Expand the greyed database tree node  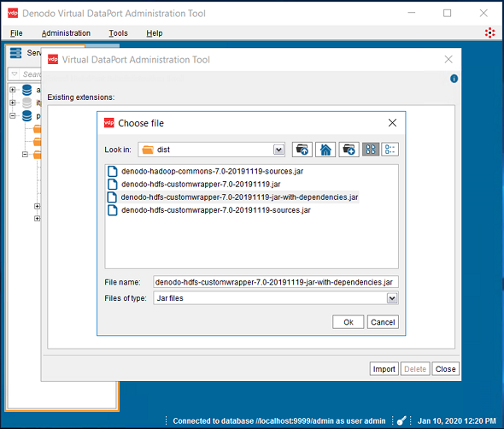pyautogui.click(x=13, y=103)
